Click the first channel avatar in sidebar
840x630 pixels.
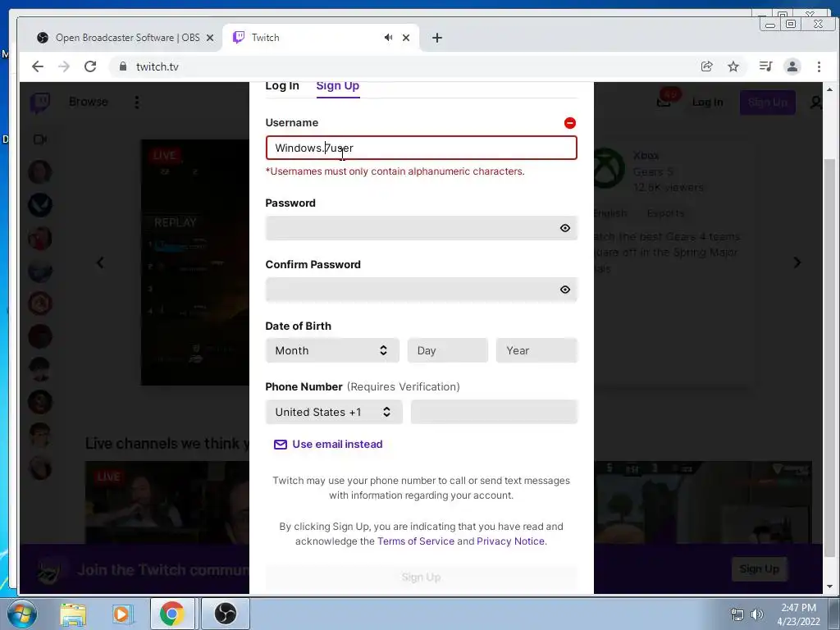point(40,172)
